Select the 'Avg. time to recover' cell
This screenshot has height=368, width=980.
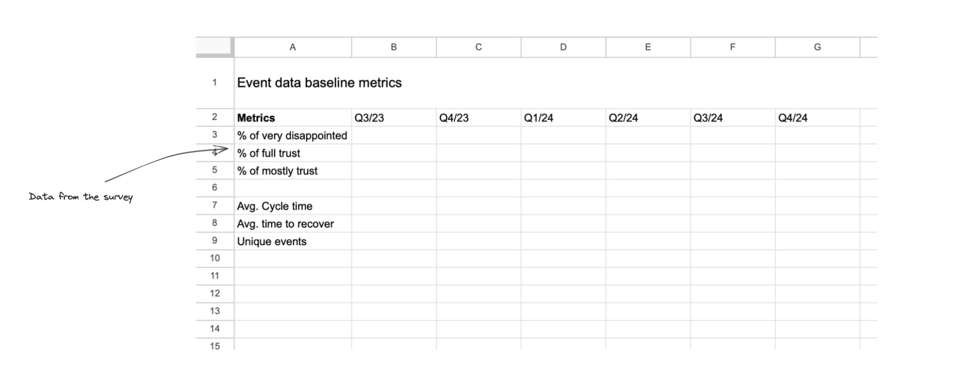click(x=285, y=223)
